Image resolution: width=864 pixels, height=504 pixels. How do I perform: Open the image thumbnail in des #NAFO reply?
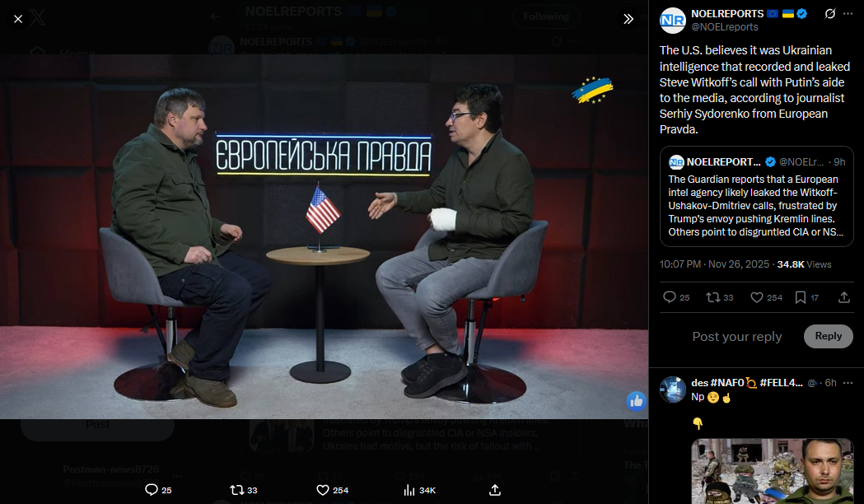click(x=773, y=471)
